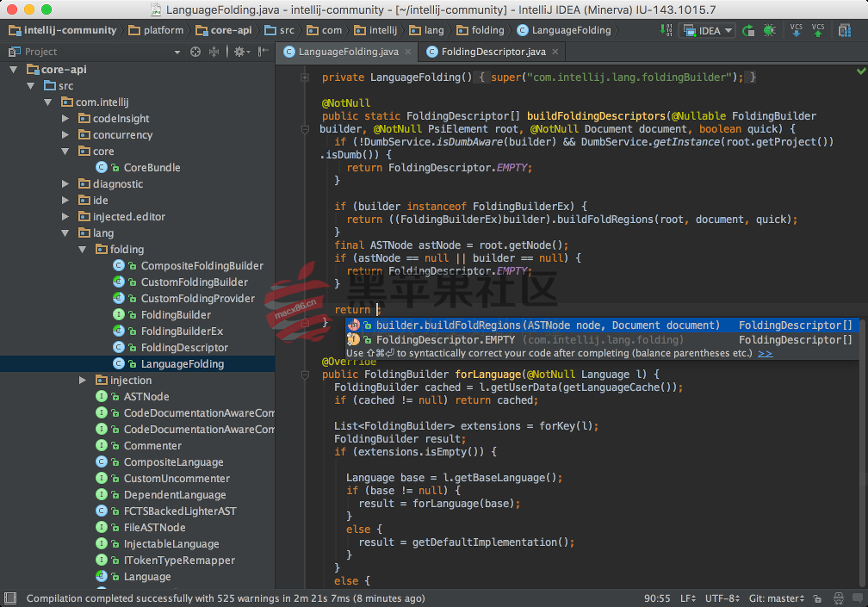Close the LanguageFolding.java tab
The height and width of the screenshot is (607, 868).
[408, 52]
